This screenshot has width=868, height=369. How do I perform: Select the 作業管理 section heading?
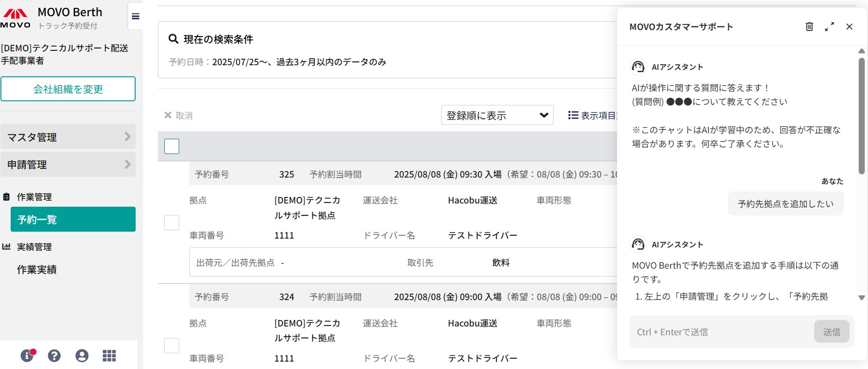tap(34, 197)
